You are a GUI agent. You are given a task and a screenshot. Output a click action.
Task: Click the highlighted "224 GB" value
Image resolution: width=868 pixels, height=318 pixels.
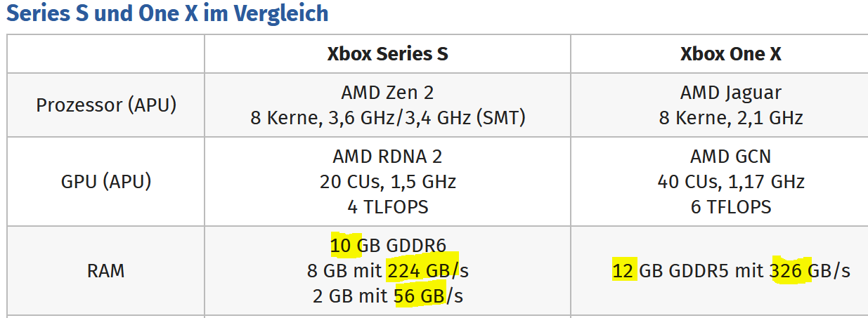point(419,270)
